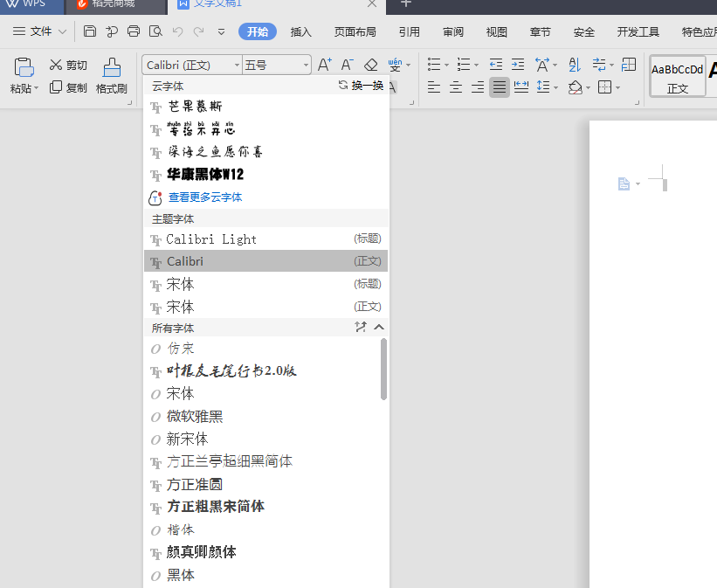Click the Save icon in quick access toolbar

[90, 31]
